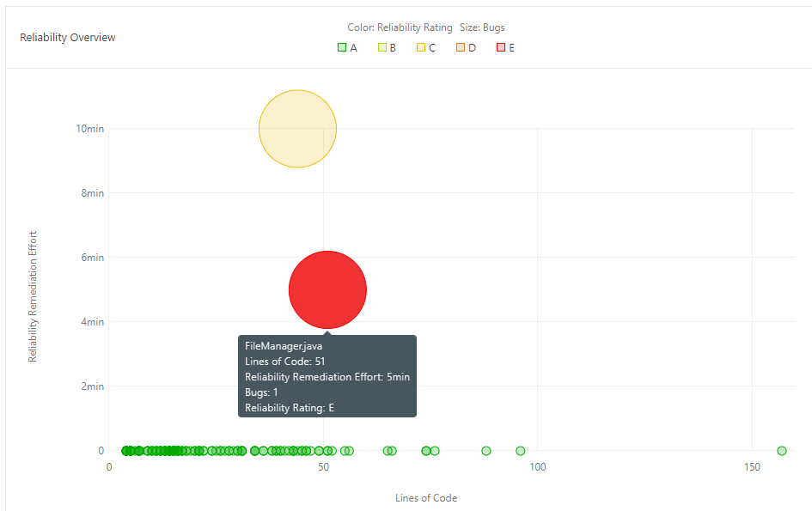This screenshot has width=812, height=511.
Task: Click the 'Reliability Remediation Effort' axis label
Action: click(33, 296)
